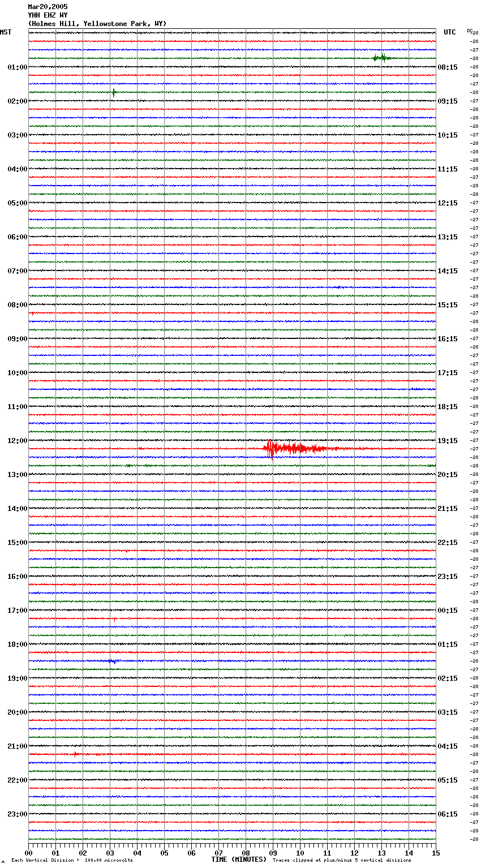Click the "08:15" UTC time label

point(448,67)
